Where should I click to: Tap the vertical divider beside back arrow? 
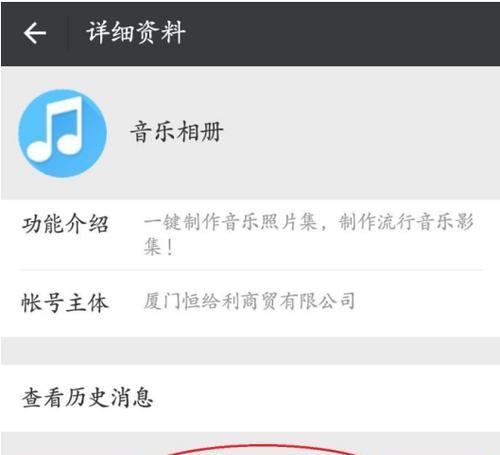(68, 33)
